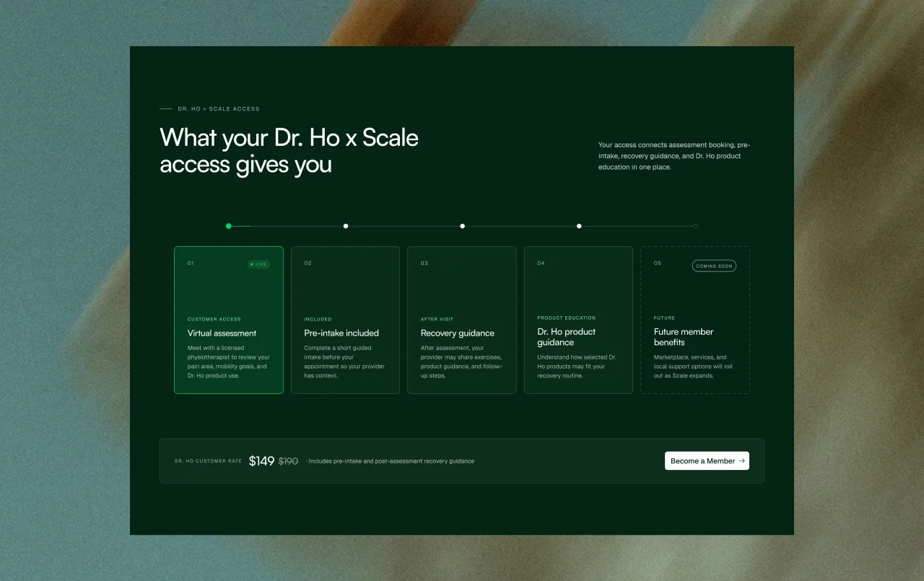Open the Future member benefits card title

click(x=684, y=337)
